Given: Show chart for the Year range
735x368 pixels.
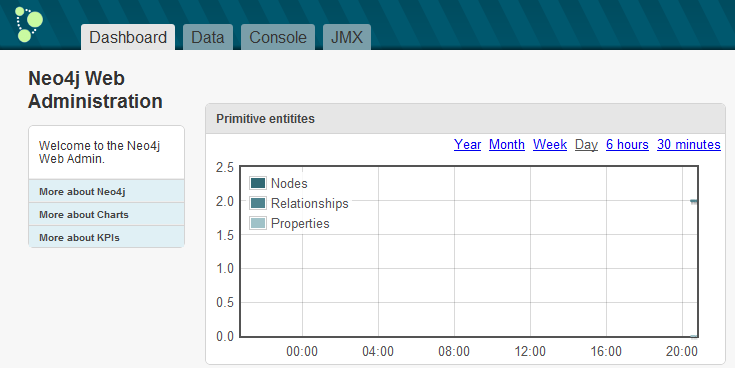Looking at the screenshot, I should tap(467, 144).
